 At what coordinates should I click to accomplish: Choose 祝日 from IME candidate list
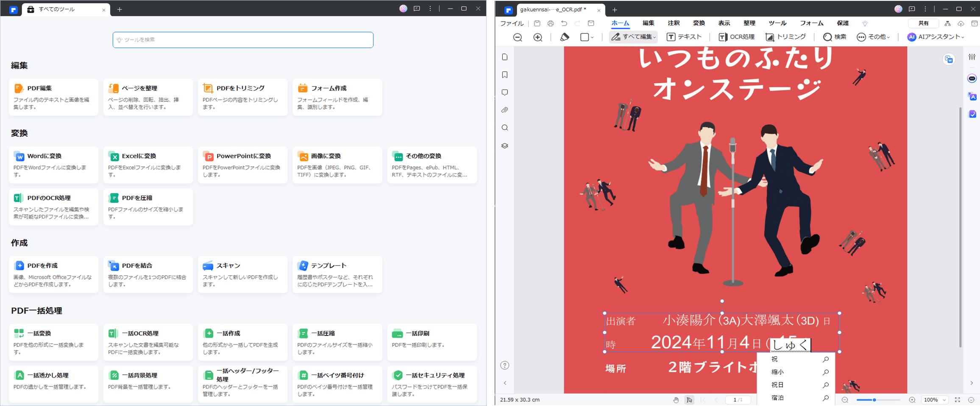coord(796,385)
